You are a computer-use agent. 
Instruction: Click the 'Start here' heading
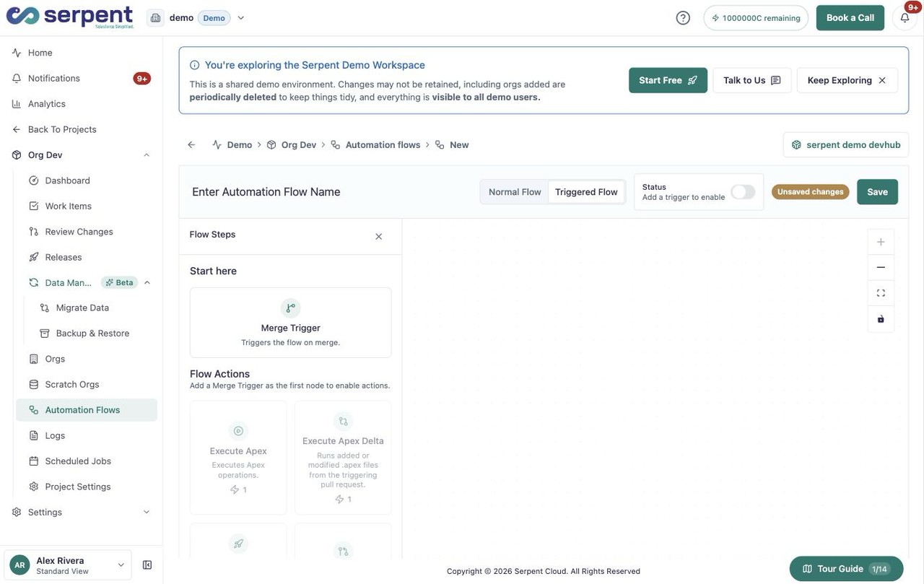213,271
